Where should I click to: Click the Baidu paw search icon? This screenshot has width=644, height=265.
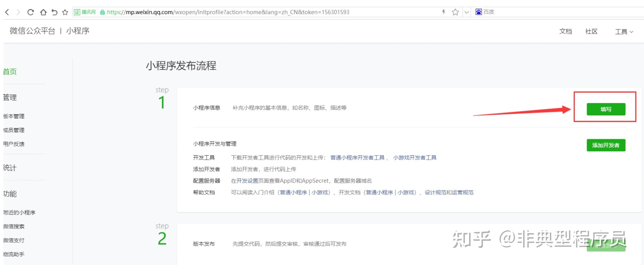coord(479,12)
